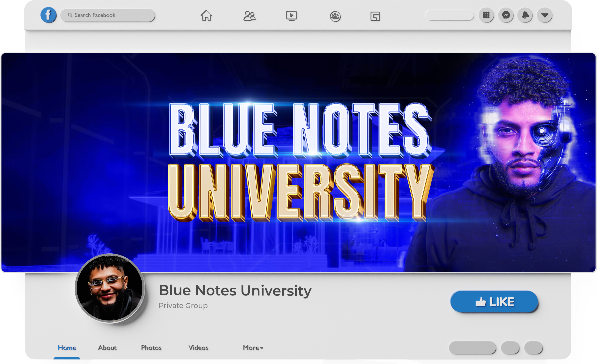
Task: Click the rightmost gray placeholder button
Action: 533,348
